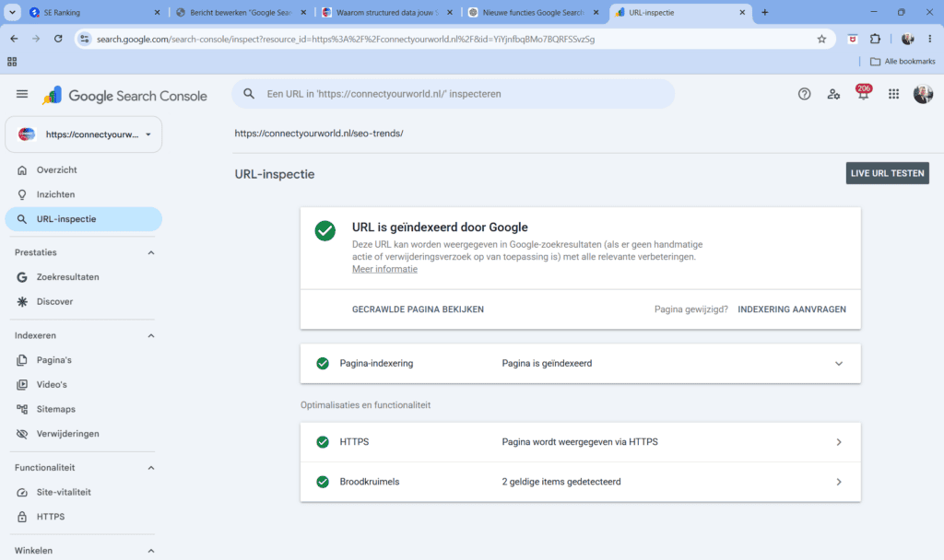
Task: Open Overzicht in sidebar
Action: tap(84, 170)
